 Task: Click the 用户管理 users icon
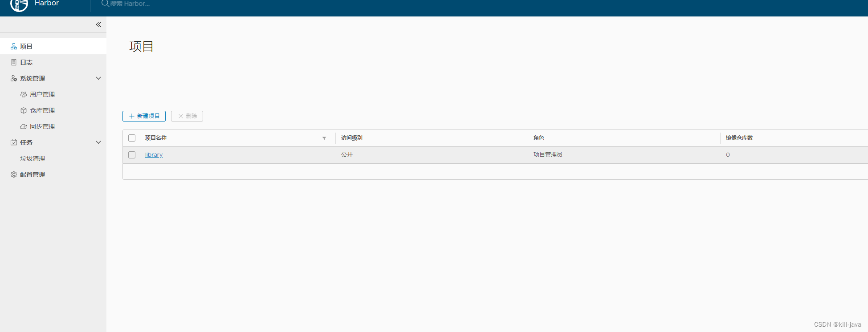coord(24,94)
